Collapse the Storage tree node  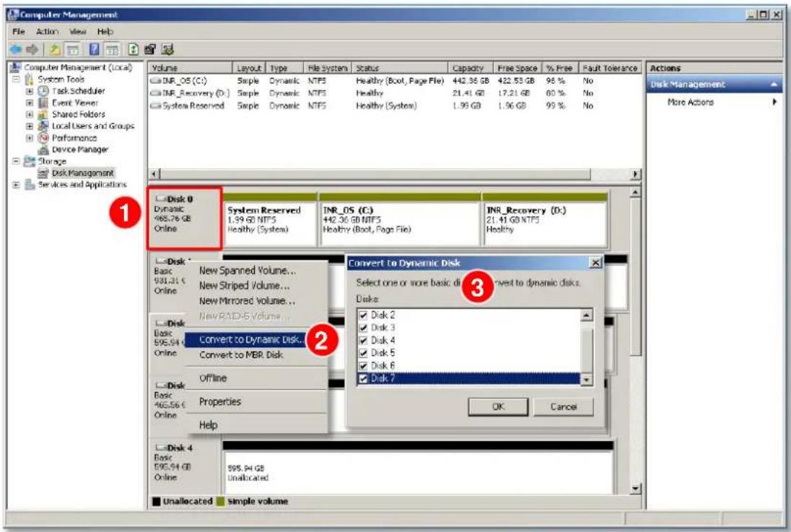click(16, 161)
